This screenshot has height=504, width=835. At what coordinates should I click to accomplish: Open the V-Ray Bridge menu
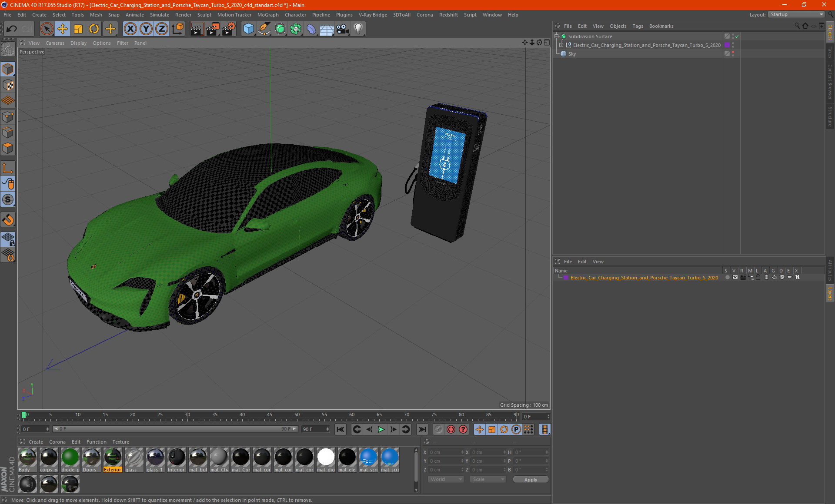pyautogui.click(x=373, y=15)
